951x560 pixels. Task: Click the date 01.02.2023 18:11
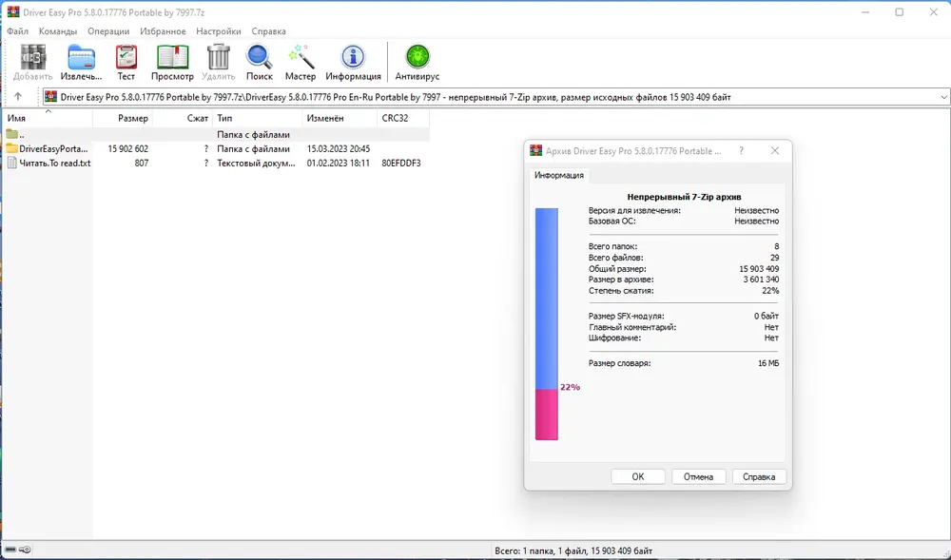(x=339, y=163)
